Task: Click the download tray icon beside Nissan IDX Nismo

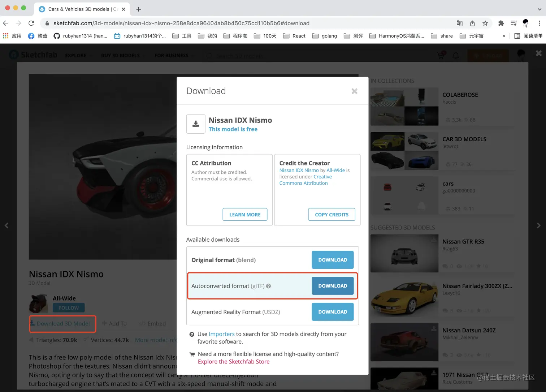Action: (196, 124)
